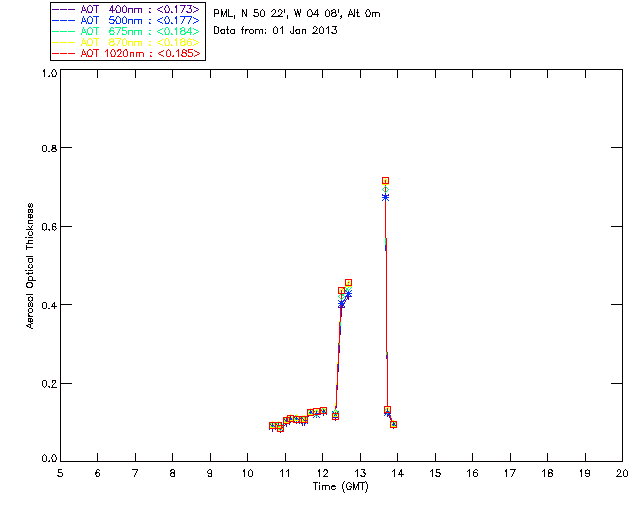Image resolution: width=640 pixels, height=512 pixels.
Task: Click the y-axis tick label '0.6'
Action: [49, 227]
